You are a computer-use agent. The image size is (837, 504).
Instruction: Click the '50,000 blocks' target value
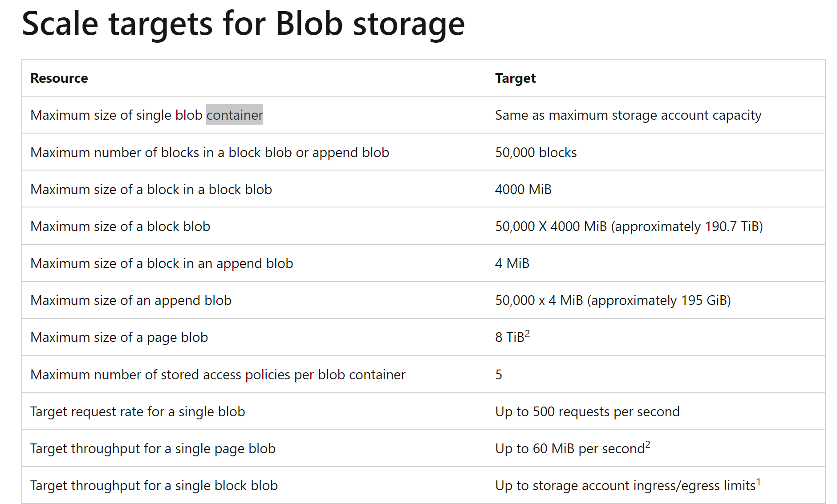pos(536,152)
